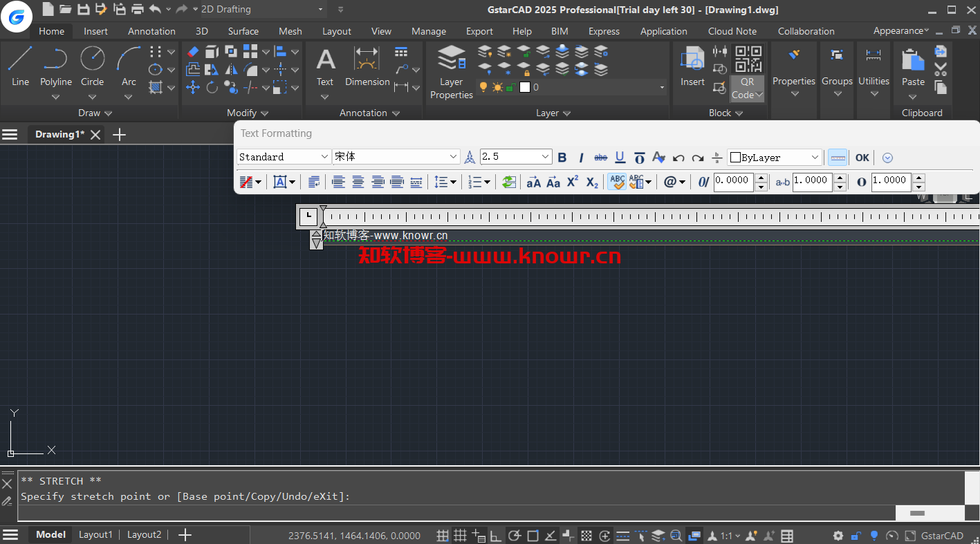
Task: Open workspace settings gear in status bar
Action: [x=838, y=536]
